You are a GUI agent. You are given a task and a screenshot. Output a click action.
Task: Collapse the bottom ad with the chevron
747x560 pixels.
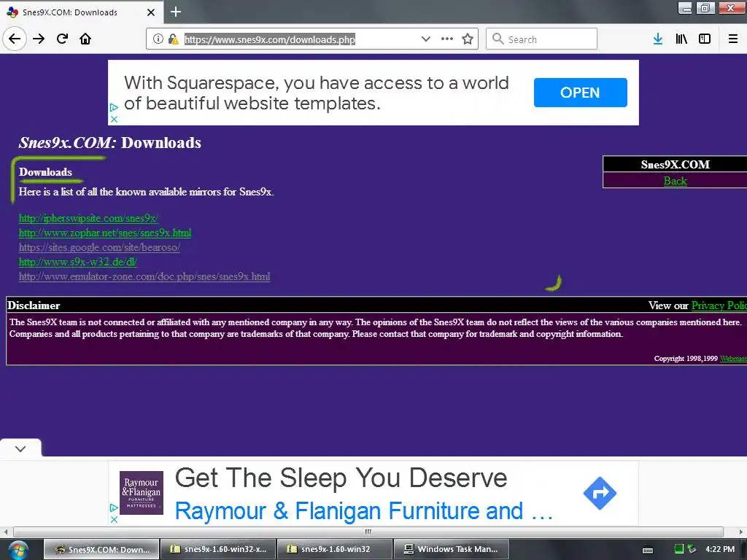[20, 448]
